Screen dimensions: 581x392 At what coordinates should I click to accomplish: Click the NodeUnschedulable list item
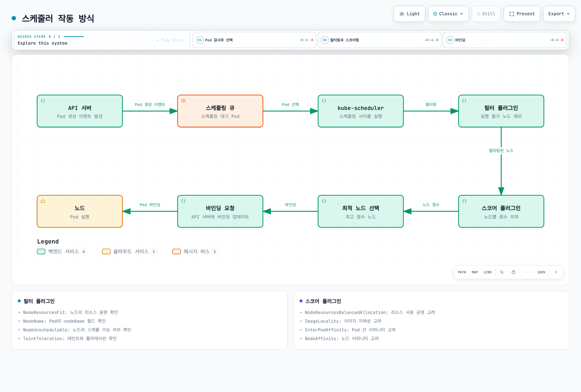click(77, 330)
